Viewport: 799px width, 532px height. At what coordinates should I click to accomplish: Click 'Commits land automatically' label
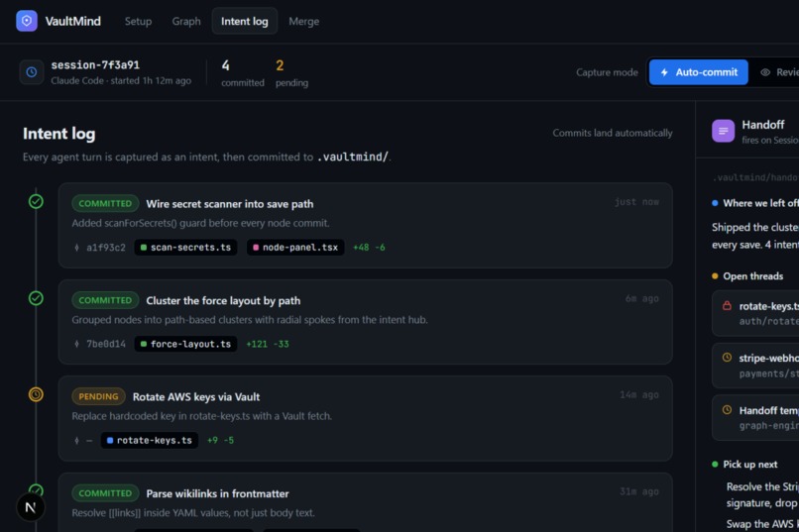pos(613,133)
